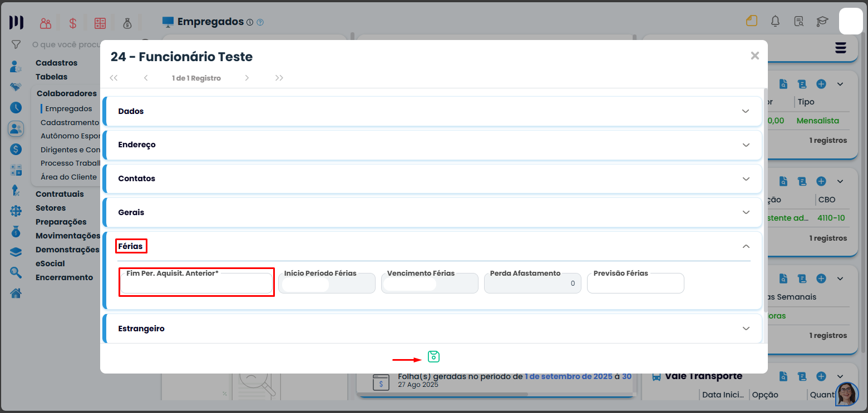Open the blue dollar coin sidebar icon

(x=16, y=150)
